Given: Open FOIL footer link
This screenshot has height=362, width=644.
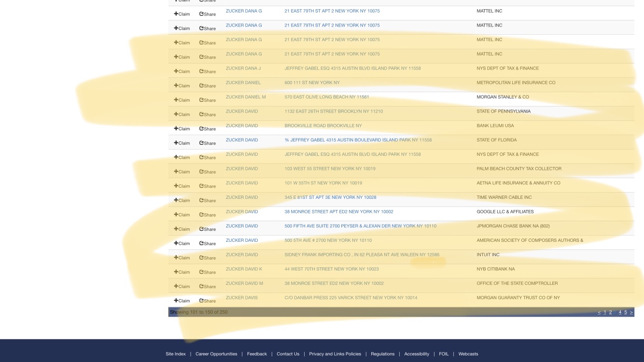Looking at the screenshot, I should (x=444, y=354).
